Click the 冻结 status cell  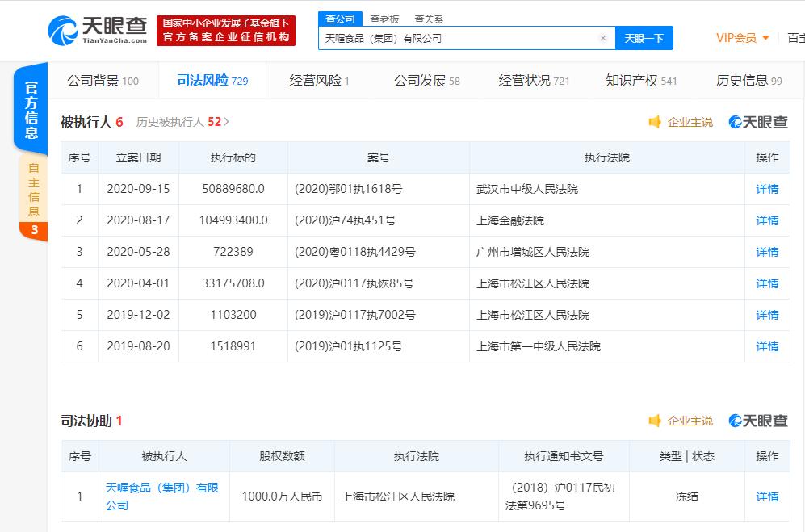[687, 496]
